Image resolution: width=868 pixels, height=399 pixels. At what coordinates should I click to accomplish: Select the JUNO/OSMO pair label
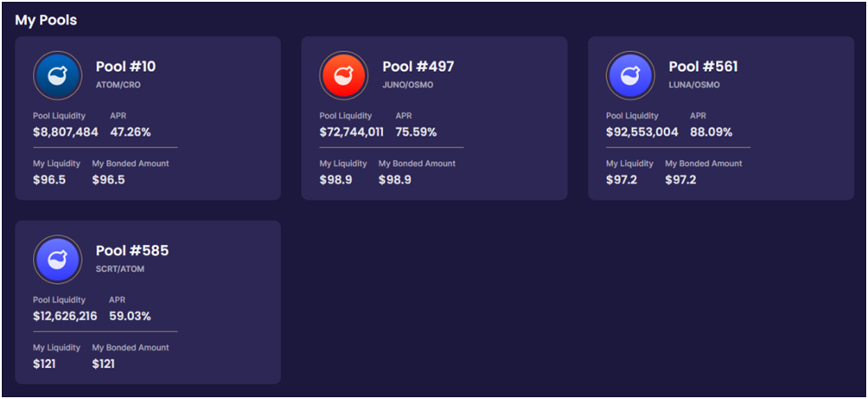pyautogui.click(x=407, y=86)
